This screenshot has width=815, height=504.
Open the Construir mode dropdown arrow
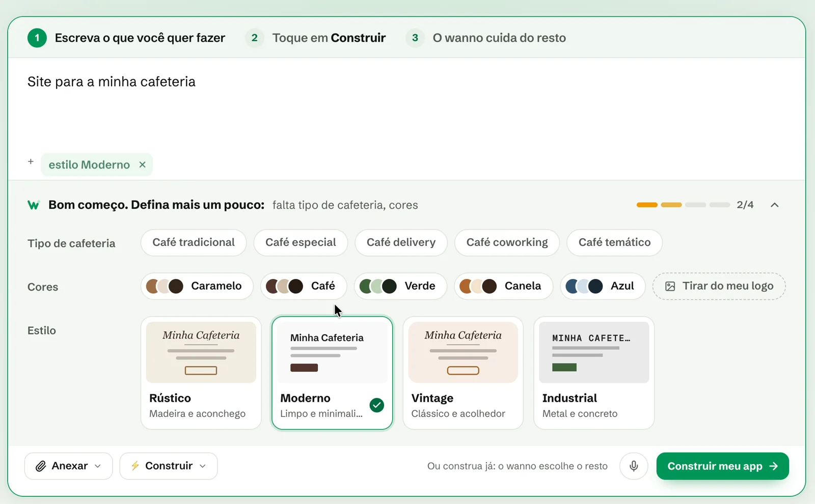(203, 466)
